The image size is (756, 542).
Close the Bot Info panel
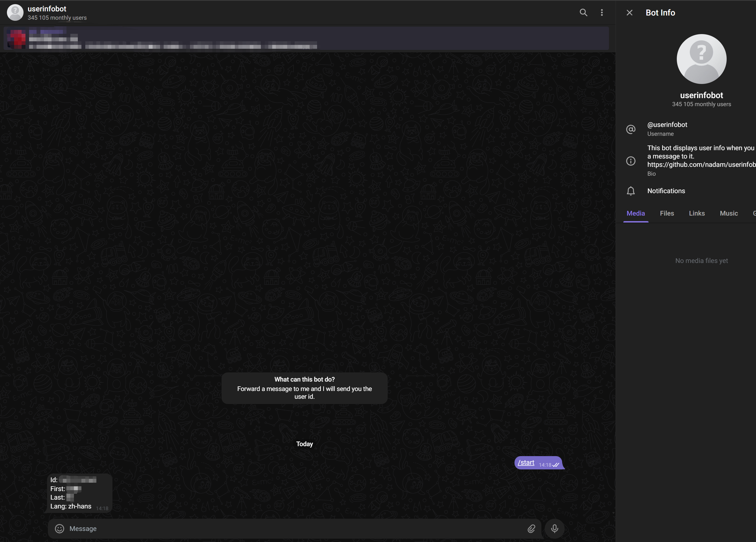629,13
